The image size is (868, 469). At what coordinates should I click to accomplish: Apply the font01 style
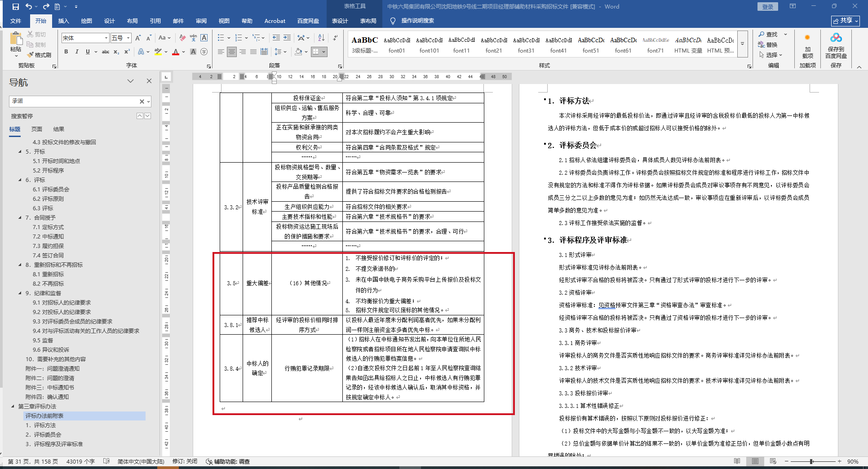(397, 44)
